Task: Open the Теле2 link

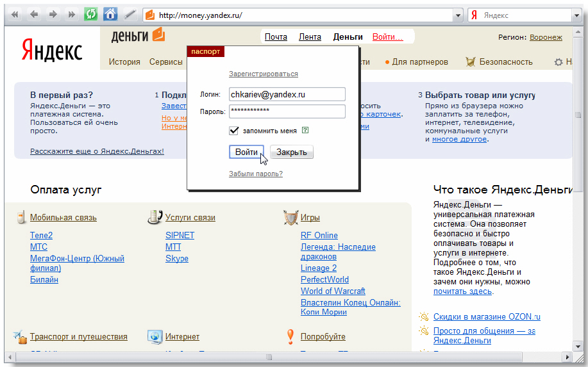Action: coord(41,235)
